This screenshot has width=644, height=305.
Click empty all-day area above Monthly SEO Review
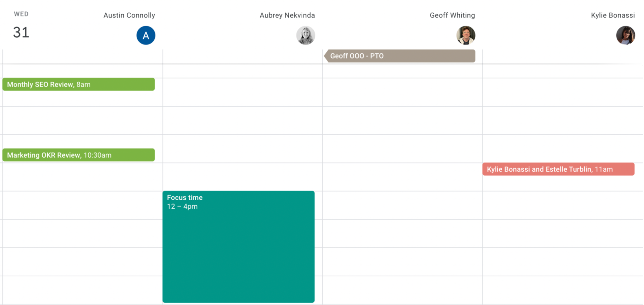(x=82, y=57)
